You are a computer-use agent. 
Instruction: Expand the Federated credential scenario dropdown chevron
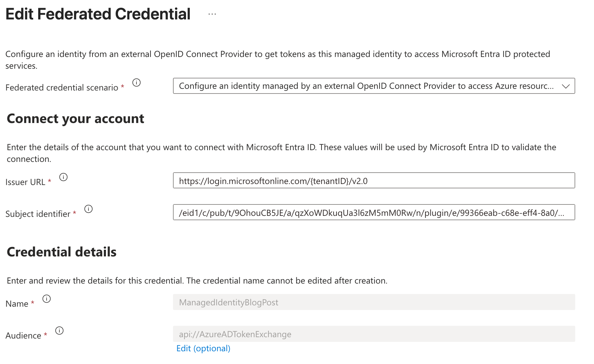pyautogui.click(x=566, y=86)
